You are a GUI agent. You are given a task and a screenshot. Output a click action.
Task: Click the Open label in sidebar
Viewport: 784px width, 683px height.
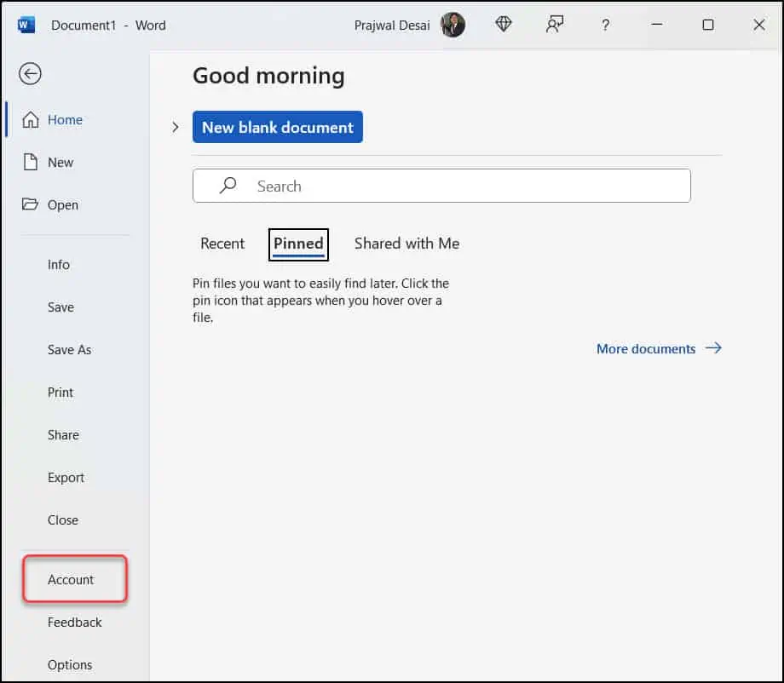63,205
